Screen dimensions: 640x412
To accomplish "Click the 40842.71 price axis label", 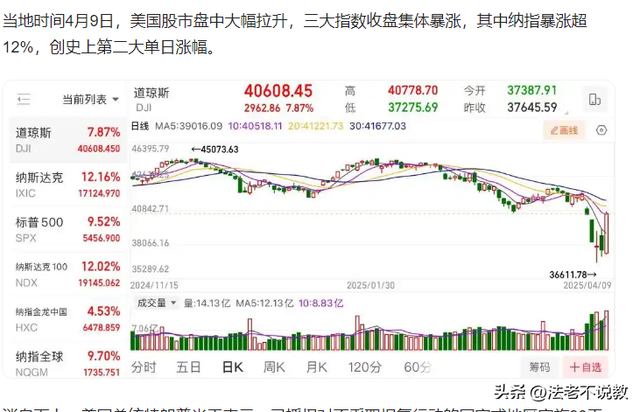I will click(150, 209).
